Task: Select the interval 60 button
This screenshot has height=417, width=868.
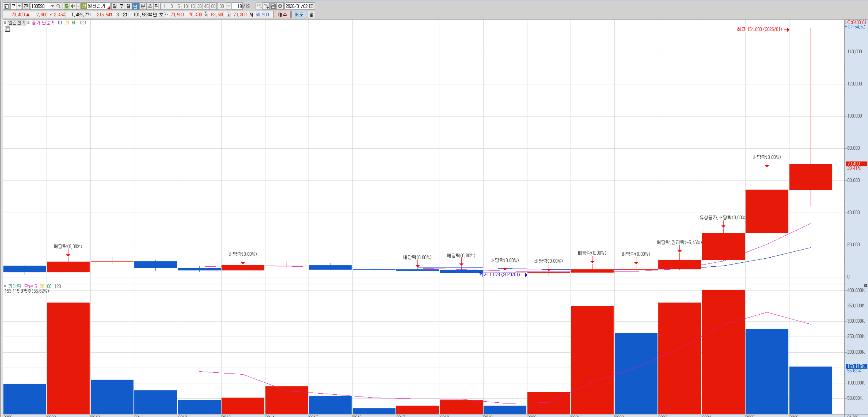Action: 213,6
